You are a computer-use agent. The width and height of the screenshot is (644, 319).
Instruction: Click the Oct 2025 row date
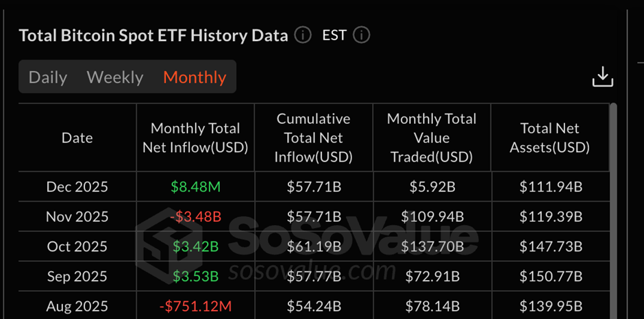pos(77,246)
